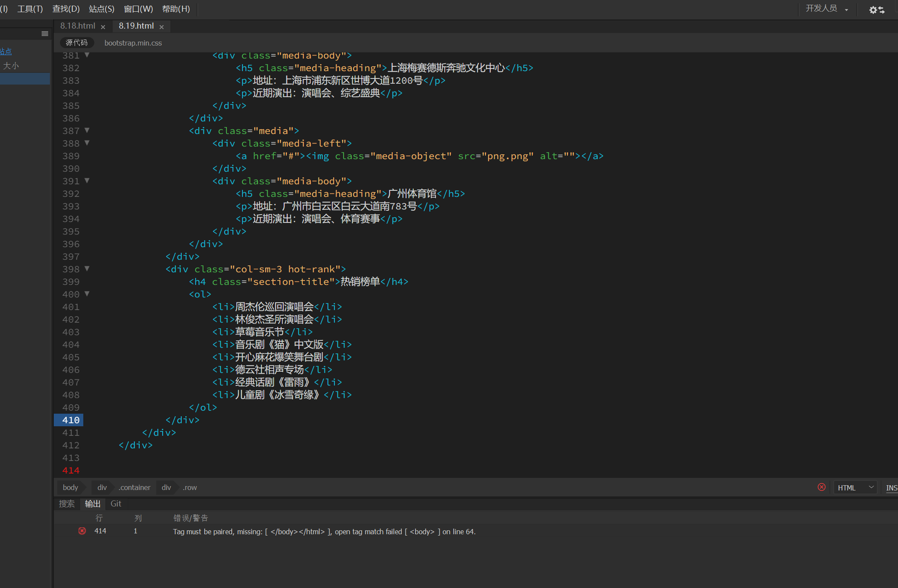Close the 8.19.html tab
Viewport: 898px width, 588px height.
161,27
